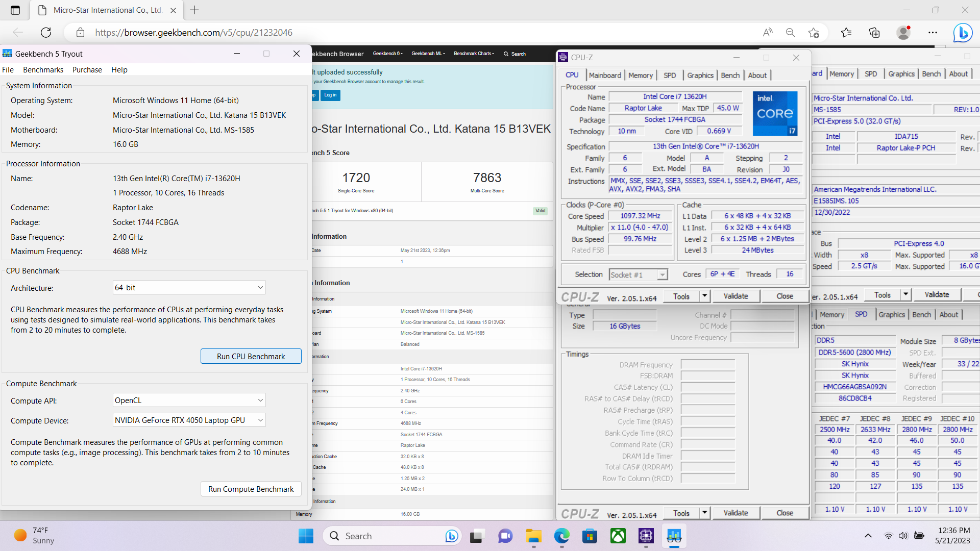Click the zoom out magnifier icon

[x=791, y=33]
